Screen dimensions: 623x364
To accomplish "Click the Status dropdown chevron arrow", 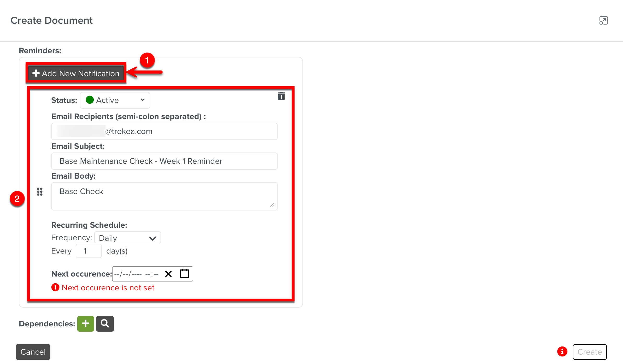I will tap(143, 100).
